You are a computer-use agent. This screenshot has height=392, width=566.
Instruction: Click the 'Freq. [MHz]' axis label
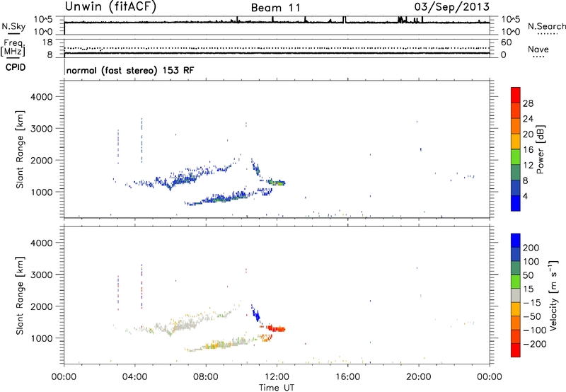tap(13, 47)
